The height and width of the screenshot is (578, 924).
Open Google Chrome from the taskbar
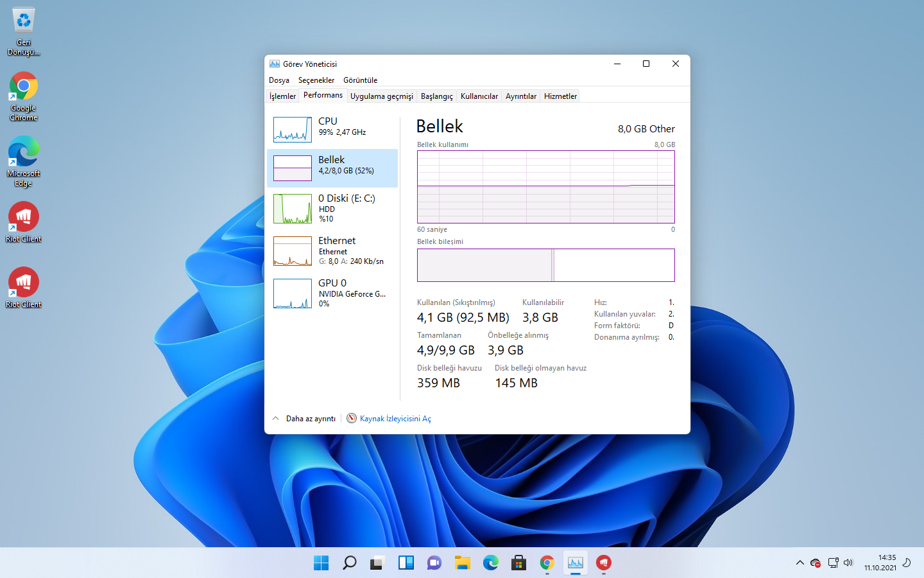tap(547, 563)
